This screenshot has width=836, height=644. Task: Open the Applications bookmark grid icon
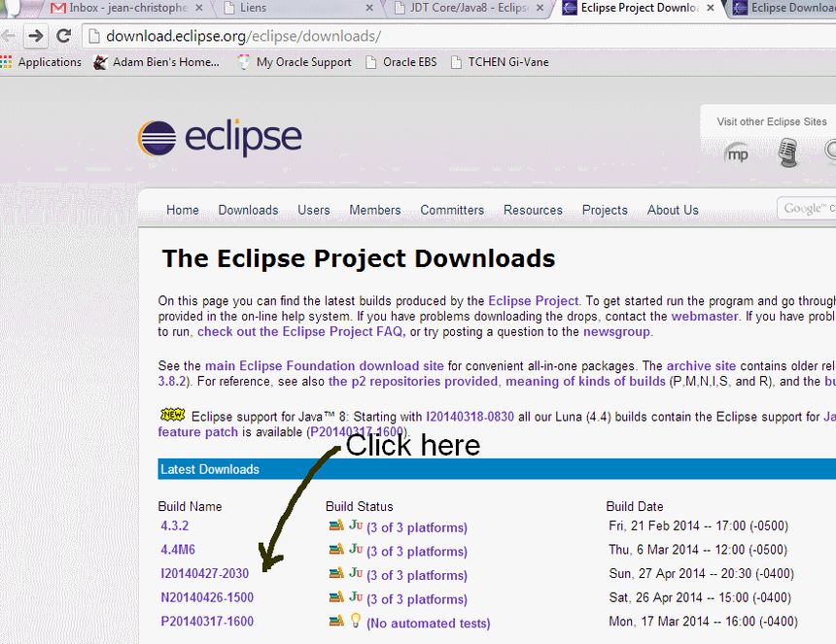(x=7, y=62)
